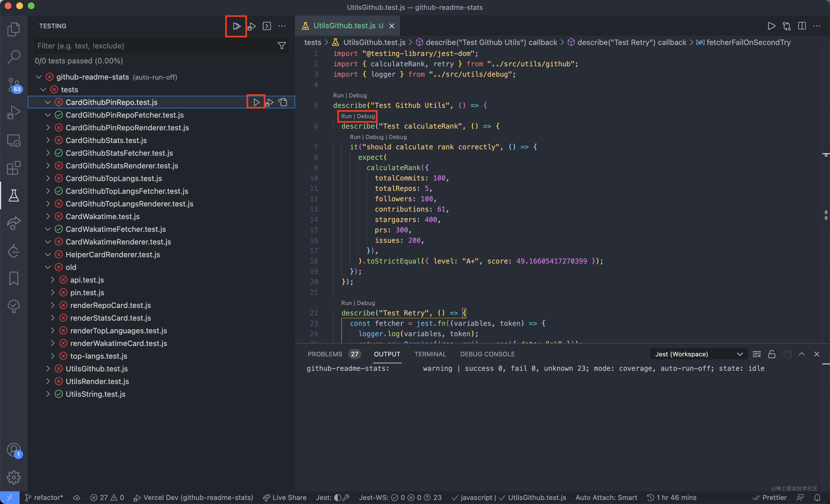Click the Testing flask icon in sidebar
The height and width of the screenshot is (504, 830).
(14, 195)
